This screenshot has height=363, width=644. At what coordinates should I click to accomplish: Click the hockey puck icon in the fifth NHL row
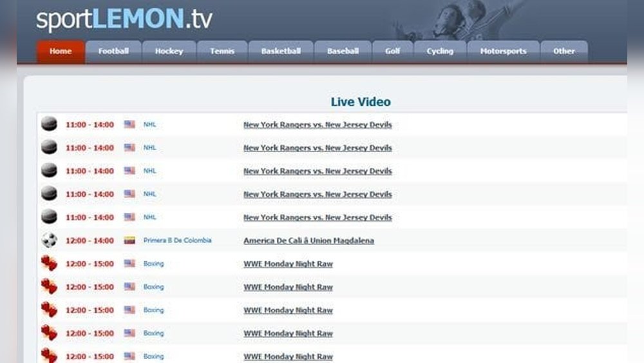coord(49,217)
